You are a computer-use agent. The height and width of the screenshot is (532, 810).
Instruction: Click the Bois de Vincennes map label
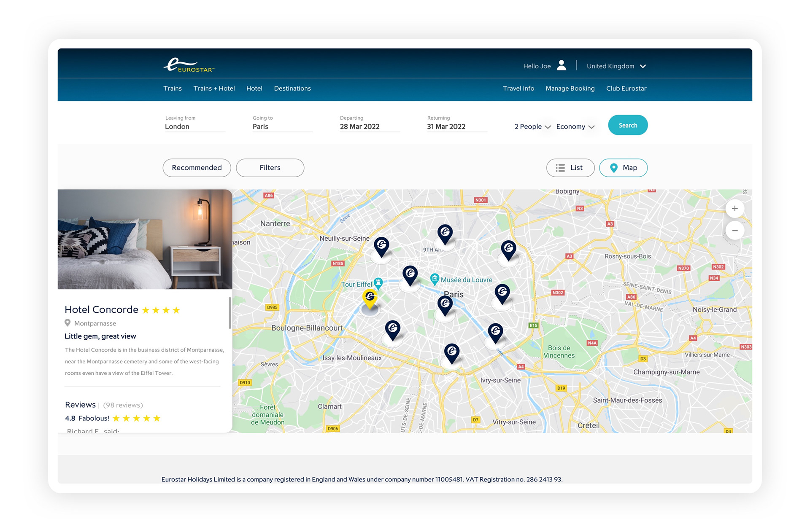click(559, 352)
